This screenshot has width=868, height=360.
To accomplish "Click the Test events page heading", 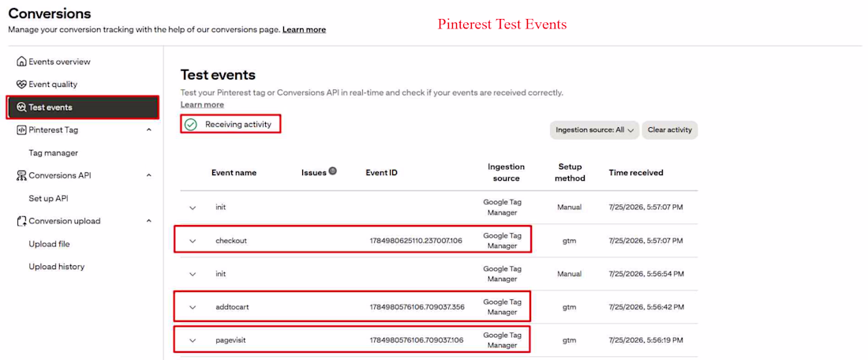I will tap(218, 75).
